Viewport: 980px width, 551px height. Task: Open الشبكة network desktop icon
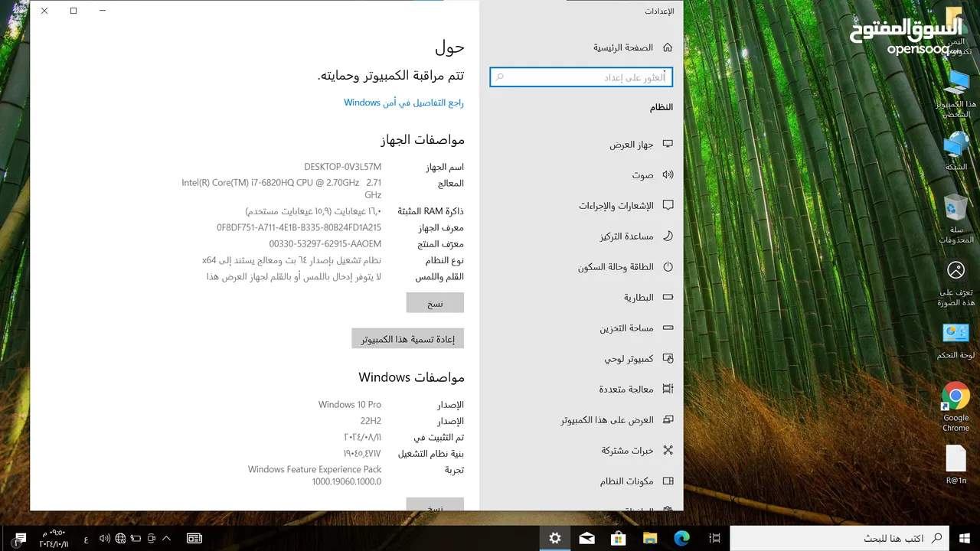[x=955, y=151]
